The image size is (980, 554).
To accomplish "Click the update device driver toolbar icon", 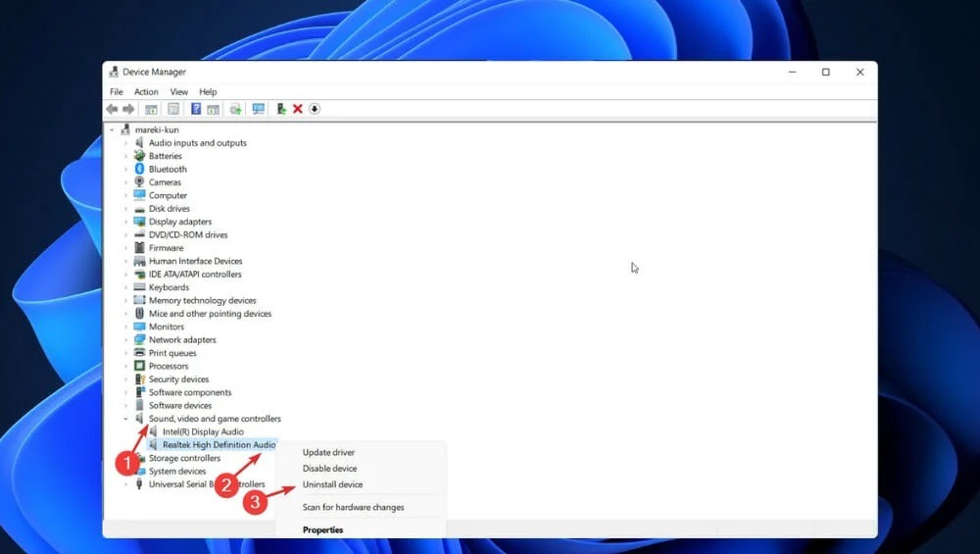I will [281, 109].
